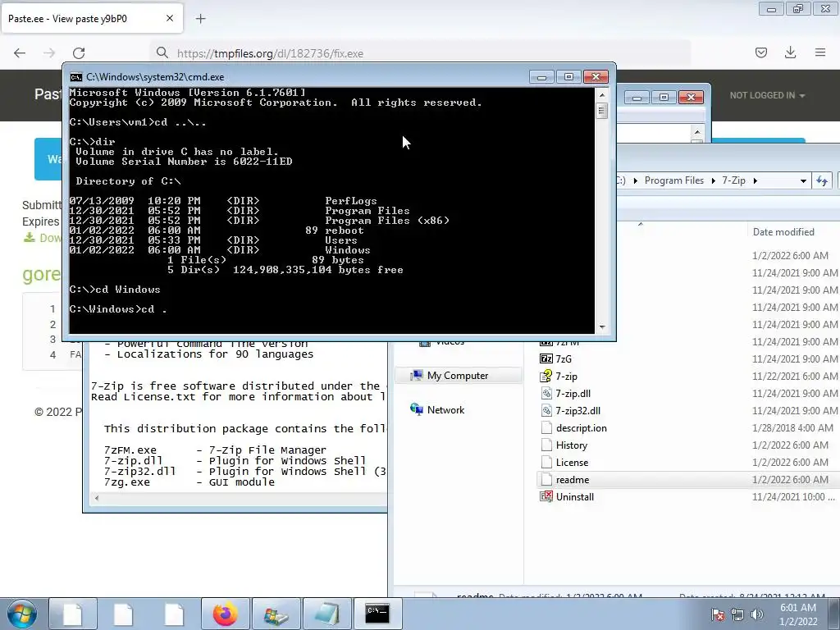840x630 pixels.
Task: Open My Computer in Explorer sidebar
Action: 458,376
